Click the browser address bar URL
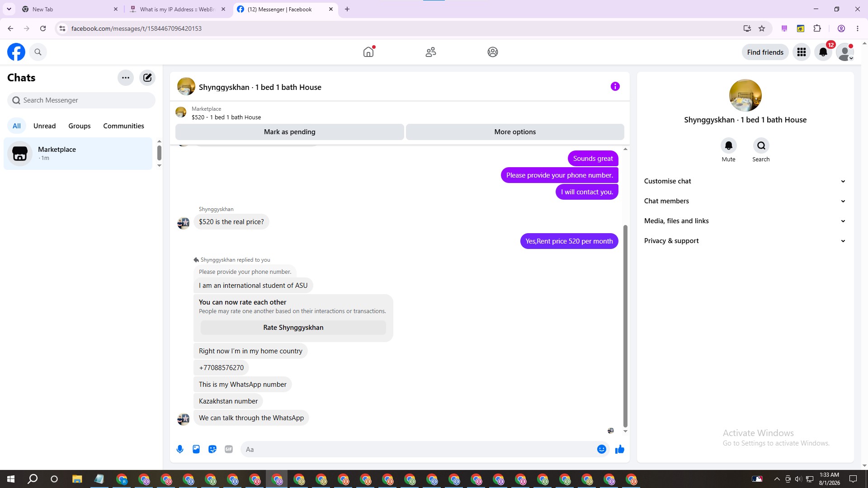 coord(137,28)
